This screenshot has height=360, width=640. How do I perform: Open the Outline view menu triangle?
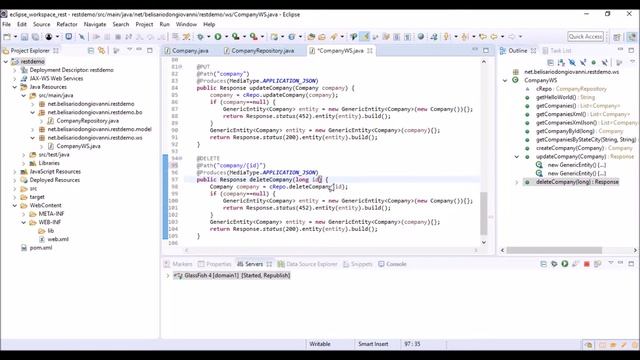point(632,62)
